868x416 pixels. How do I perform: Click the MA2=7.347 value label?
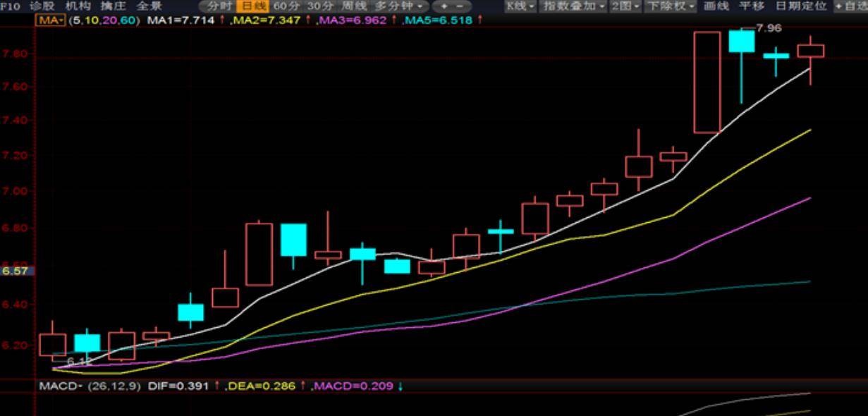pos(268,20)
